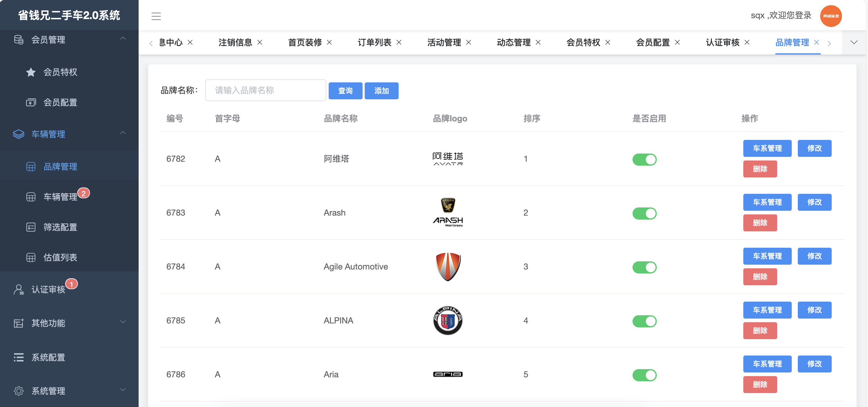Click 删除 for Agile Automotive
This screenshot has height=407, width=868.
(760, 277)
